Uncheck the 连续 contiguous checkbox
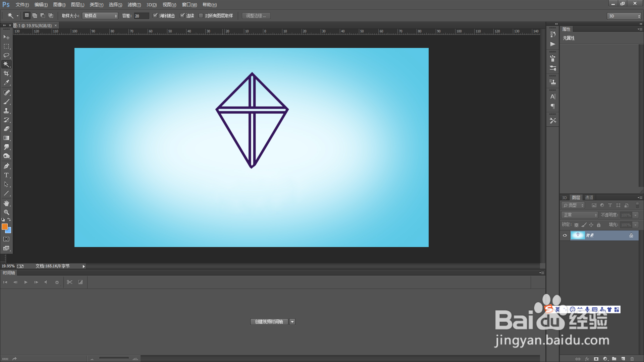 (182, 16)
